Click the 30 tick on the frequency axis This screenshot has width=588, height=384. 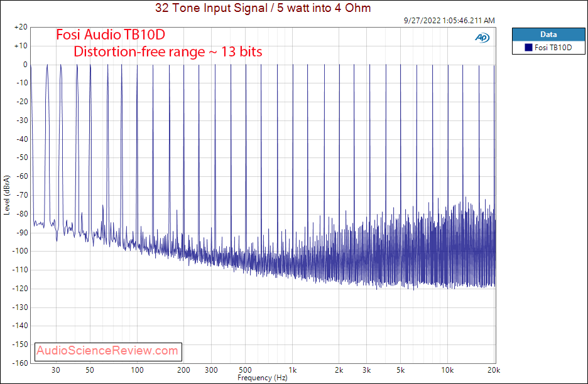tap(56, 370)
